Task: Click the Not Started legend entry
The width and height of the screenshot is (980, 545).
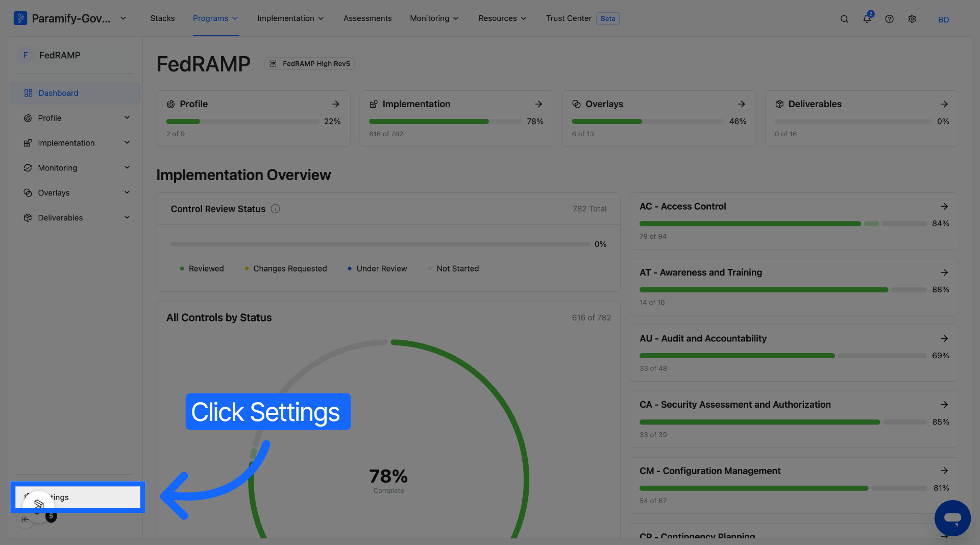Action: tap(453, 269)
